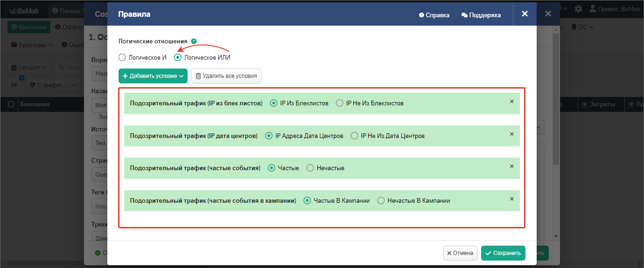Remove the IP из блек листов condition
644x268 pixels.
click(511, 102)
